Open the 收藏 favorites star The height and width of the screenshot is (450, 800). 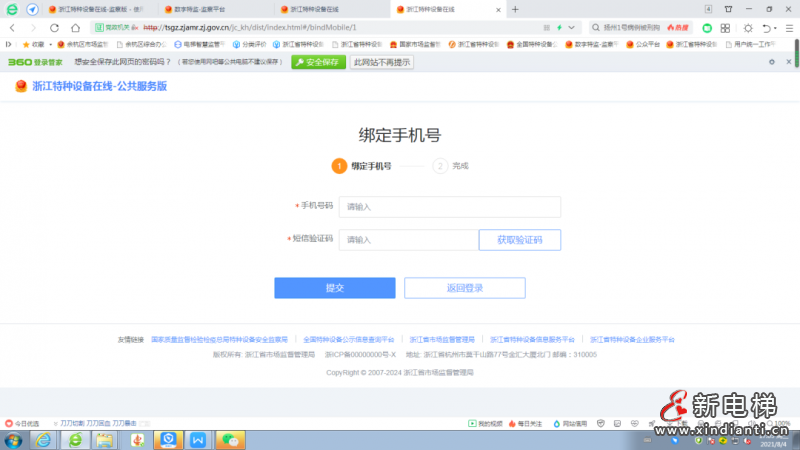34,44
